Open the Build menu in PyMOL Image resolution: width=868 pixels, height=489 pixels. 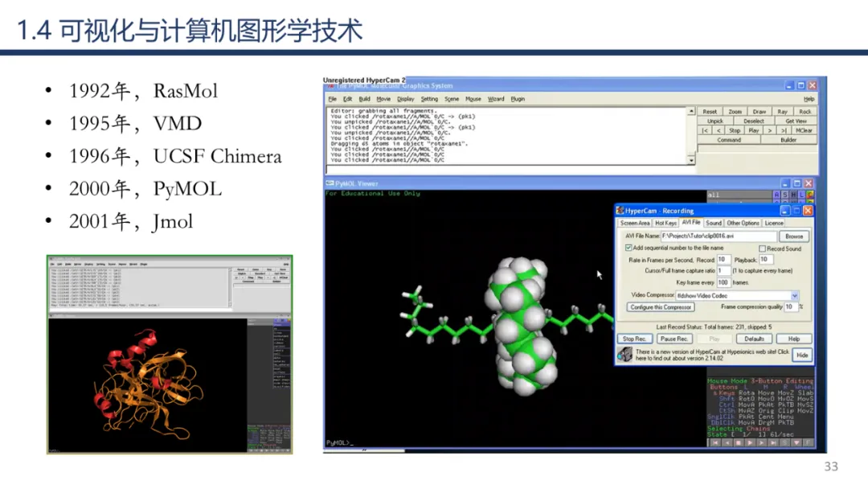(364, 99)
